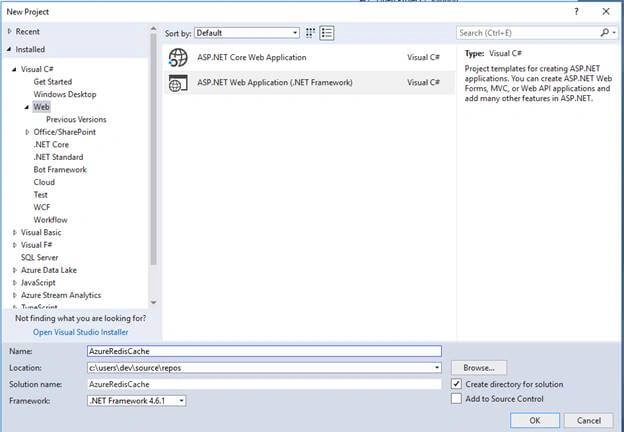Click the ASP.NET Core Web Application globe icon
The height and width of the screenshot is (432, 624).
click(178, 57)
